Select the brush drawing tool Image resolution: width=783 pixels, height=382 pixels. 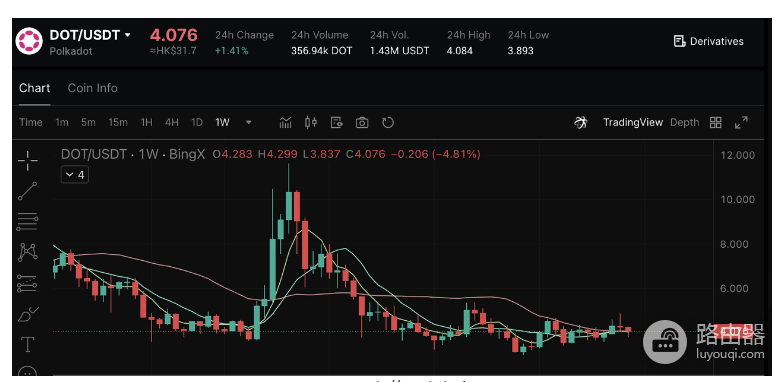click(x=27, y=315)
